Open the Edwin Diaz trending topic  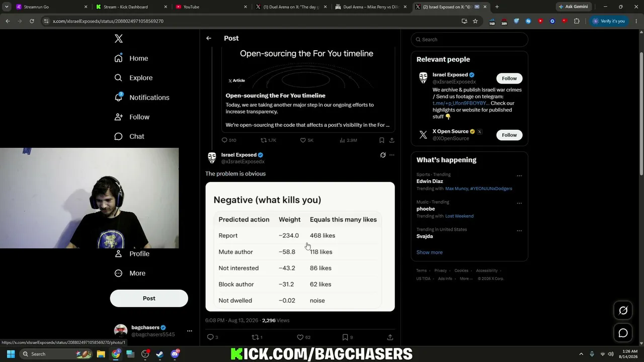(x=430, y=182)
